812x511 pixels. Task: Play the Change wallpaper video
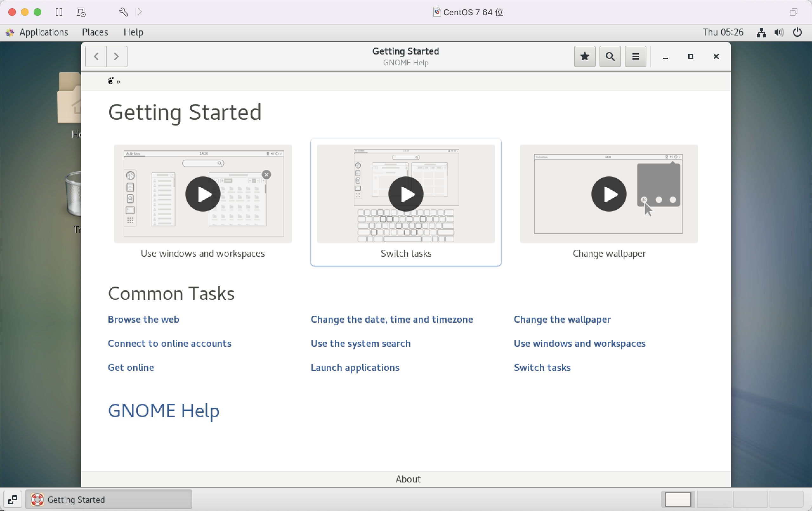point(609,194)
